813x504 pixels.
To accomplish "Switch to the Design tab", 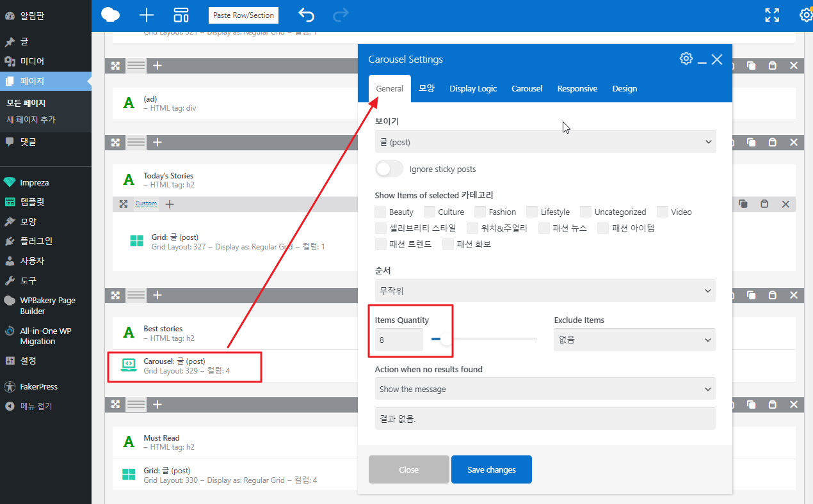I will coord(625,89).
